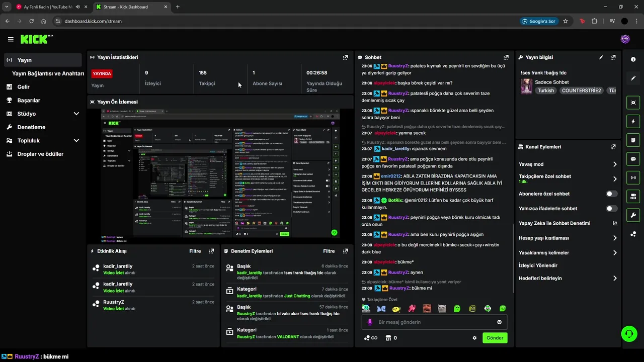Click the browser address bar URL
The height and width of the screenshot is (362, 644).
point(93,21)
